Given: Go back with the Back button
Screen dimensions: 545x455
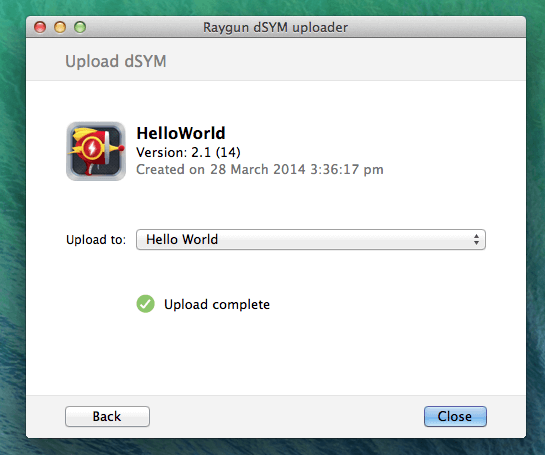Looking at the screenshot, I should click(x=107, y=416).
